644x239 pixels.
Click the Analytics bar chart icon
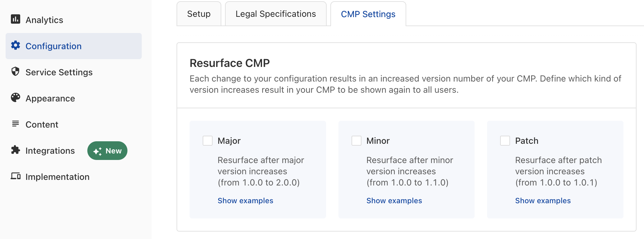16,20
